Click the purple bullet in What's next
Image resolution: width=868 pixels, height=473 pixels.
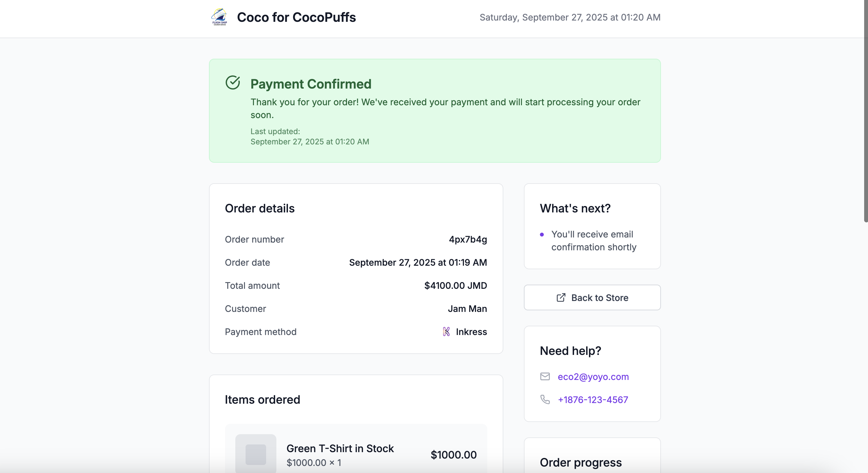tap(542, 235)
